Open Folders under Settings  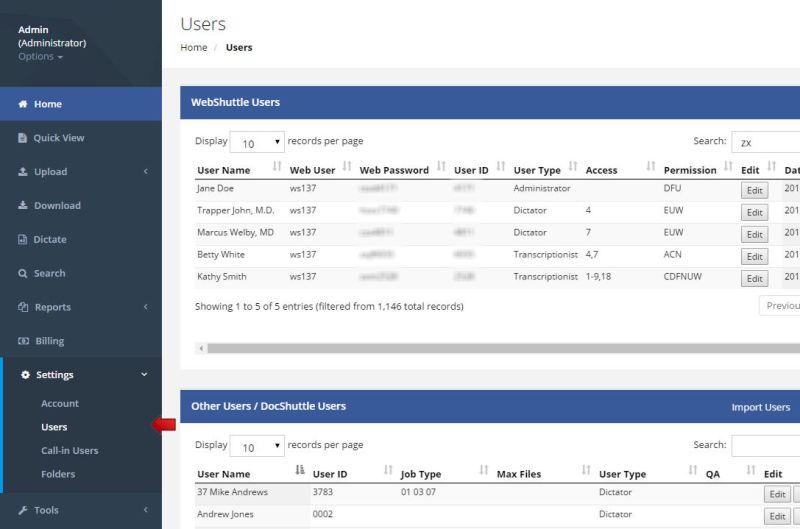pyautogui.click(x=58, y=474)
